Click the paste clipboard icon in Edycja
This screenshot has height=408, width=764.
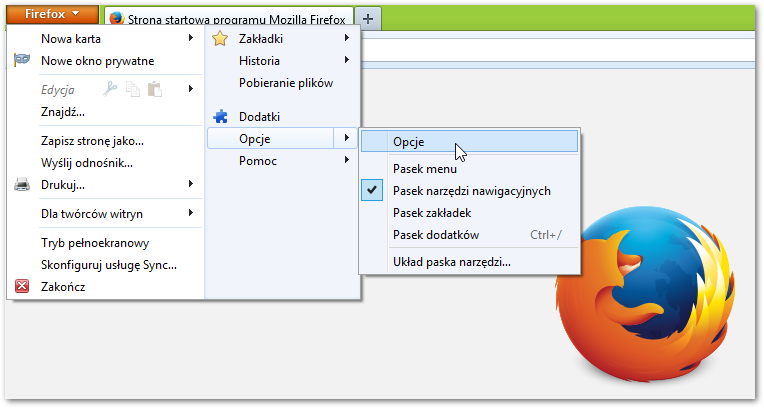155,89
